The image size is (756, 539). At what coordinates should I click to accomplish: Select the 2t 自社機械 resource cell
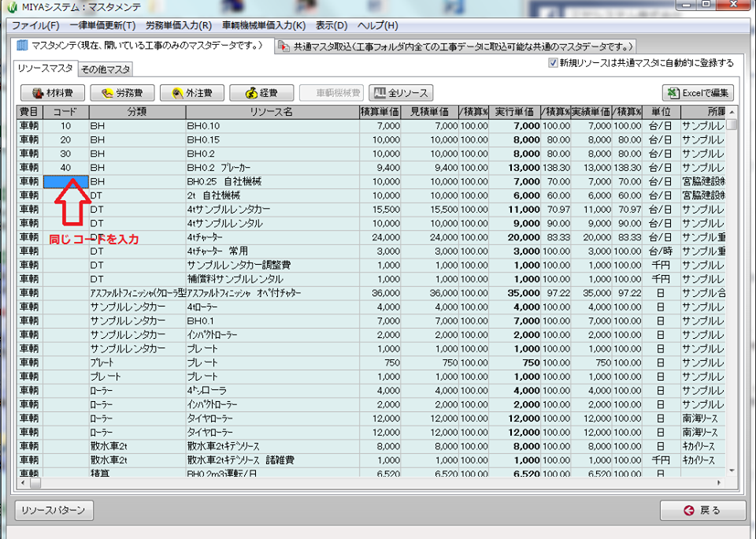pyautogui.click(x=272, y=195)
